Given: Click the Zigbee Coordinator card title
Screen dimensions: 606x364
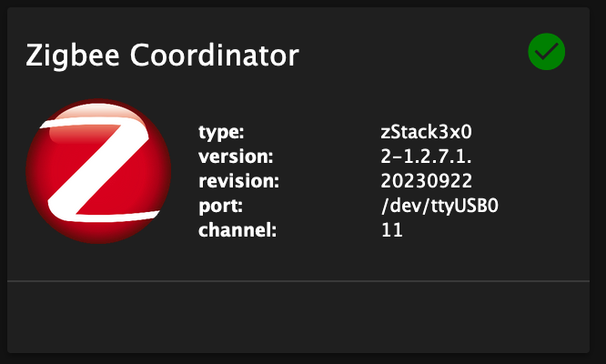Looking at the screenshot, I should (x=162, y=56).
